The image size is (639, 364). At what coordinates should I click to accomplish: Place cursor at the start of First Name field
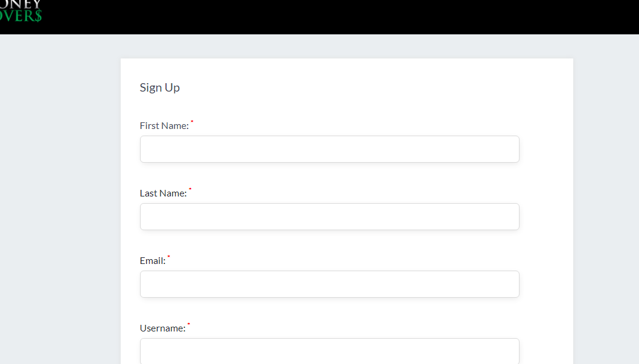(x=144, y=149)
